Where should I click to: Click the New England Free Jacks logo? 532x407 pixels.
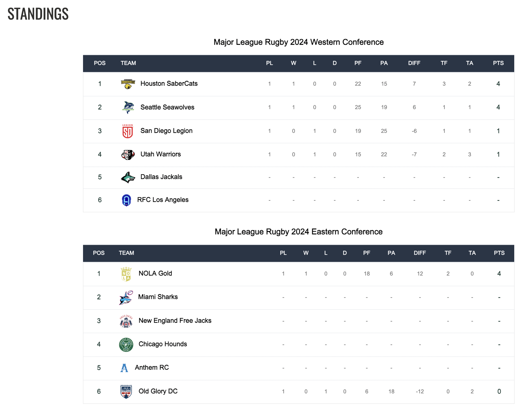pos(126,321)
